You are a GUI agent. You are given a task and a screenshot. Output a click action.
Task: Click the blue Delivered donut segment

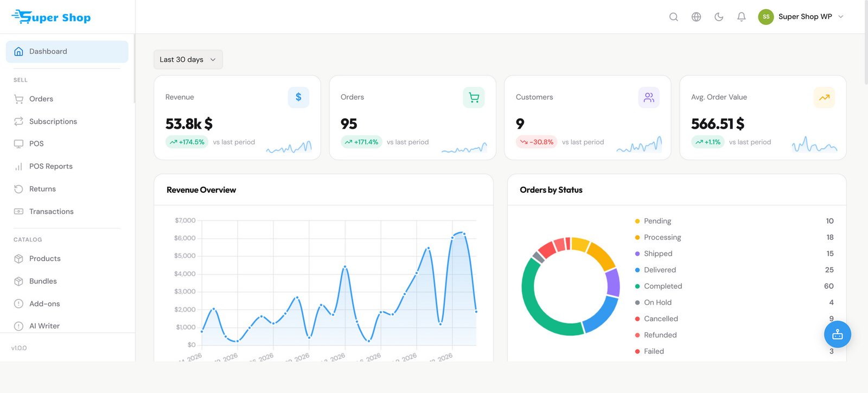(603, 316)
